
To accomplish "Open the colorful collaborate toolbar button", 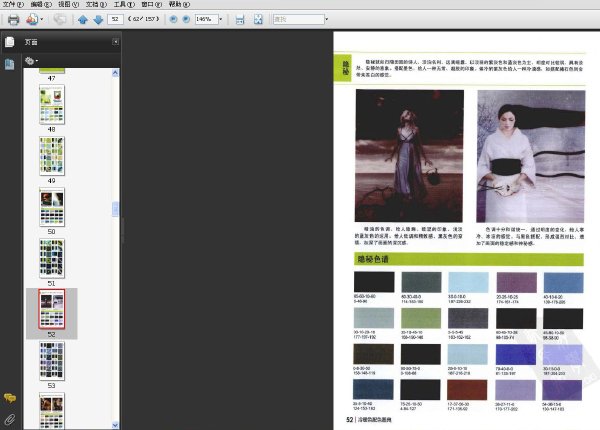I will click(34, 19).
